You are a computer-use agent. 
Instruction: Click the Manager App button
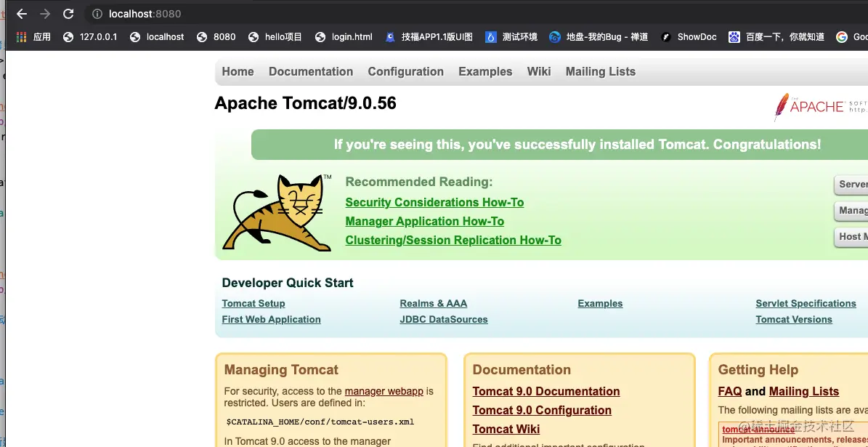pos(851,211)
